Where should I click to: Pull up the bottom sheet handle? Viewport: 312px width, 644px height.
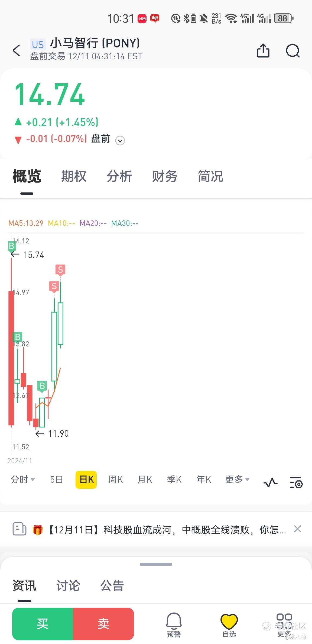click(156, 564)
